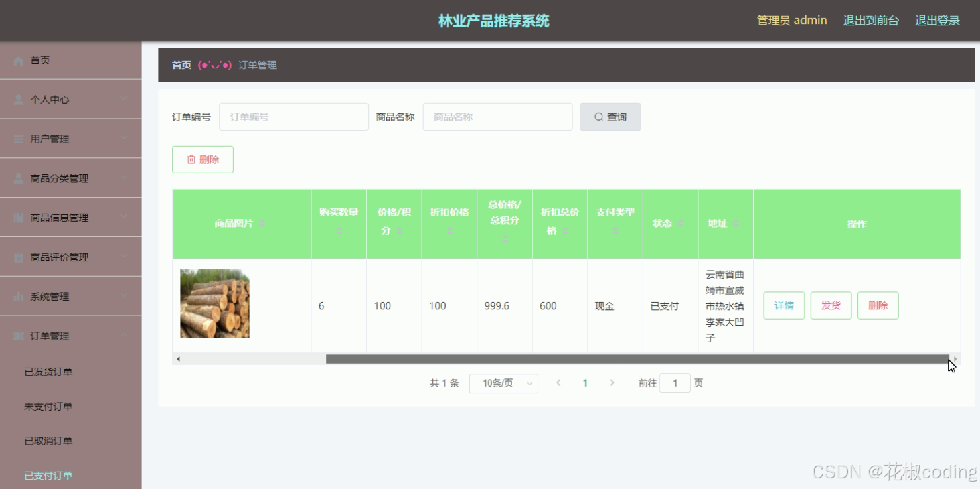Click the 退出登录 link at top right

(937, 20)
